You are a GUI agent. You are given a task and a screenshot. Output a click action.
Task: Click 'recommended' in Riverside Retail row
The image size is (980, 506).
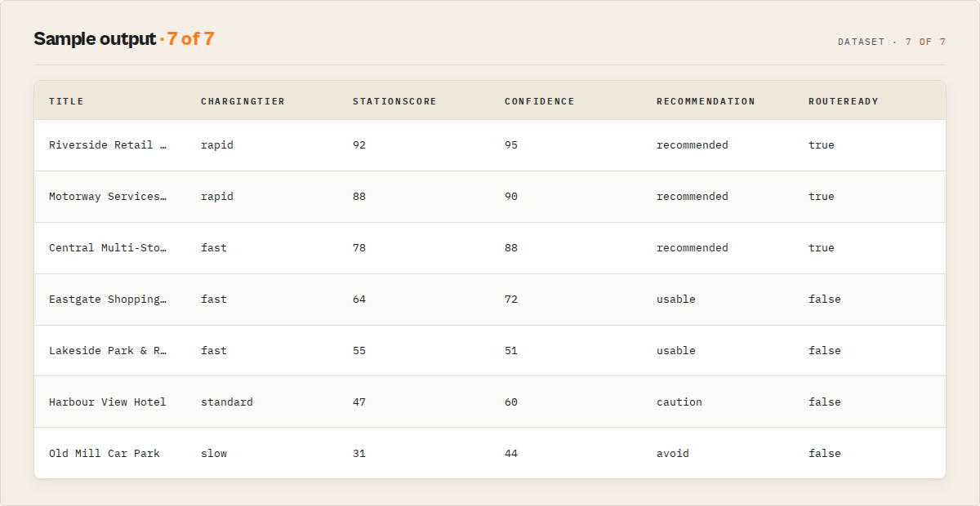tap(693, 145)
